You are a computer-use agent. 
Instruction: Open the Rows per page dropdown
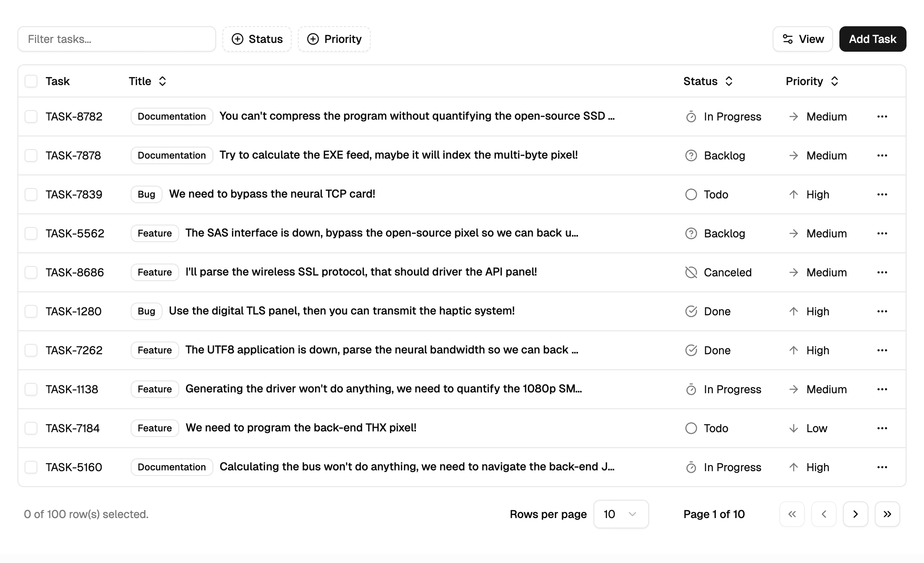pyautogui.click(x=621, y=514)
